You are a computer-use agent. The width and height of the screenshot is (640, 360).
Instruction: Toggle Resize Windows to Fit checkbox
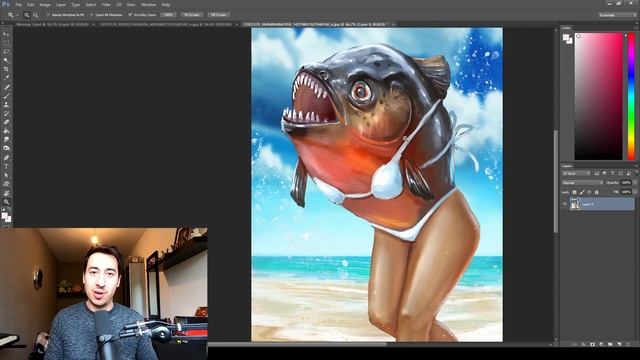point(49,15)
